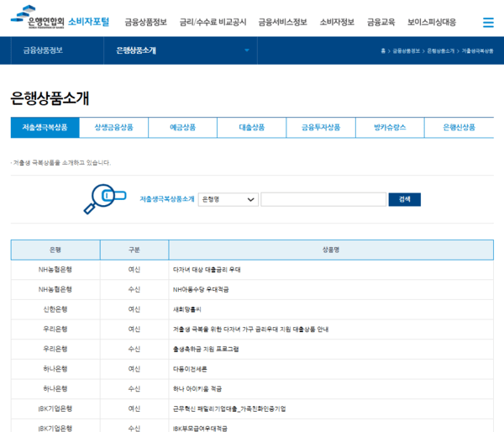Click NH농협은행 cell in the 여신 row
The image size is (504, 432).
55,270
